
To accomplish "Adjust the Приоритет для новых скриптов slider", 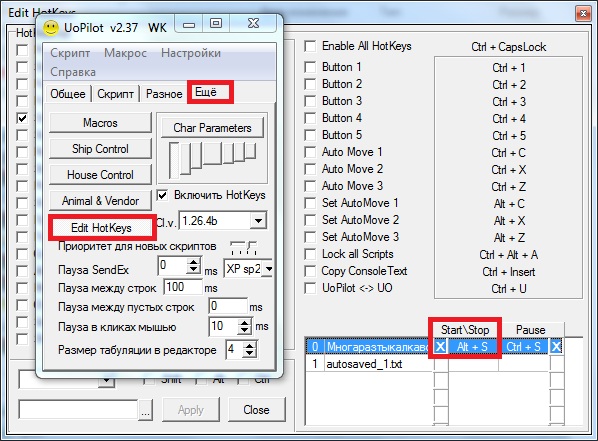I will point(244,248).
